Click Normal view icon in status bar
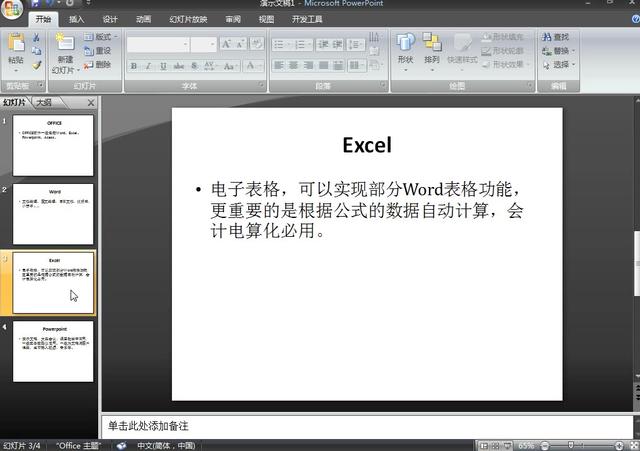This screenshot has height=451, width=640. coord(484,446)
